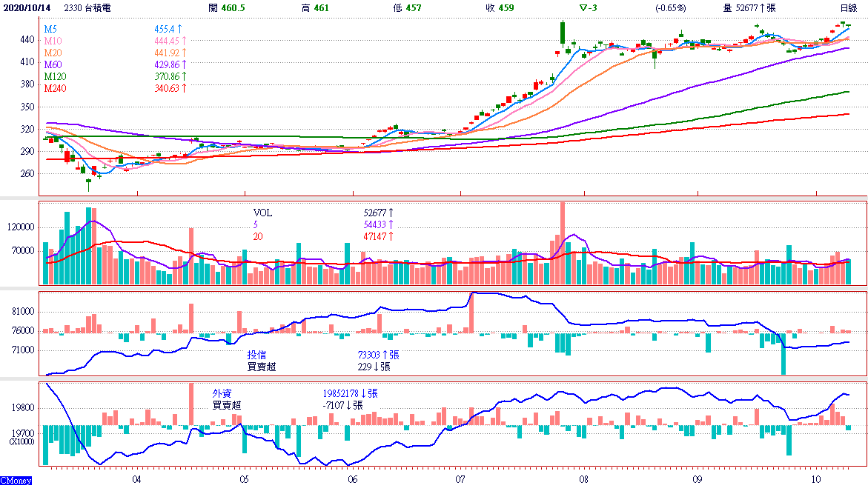Click the (-0.65%) percent change value

[x=670, y=7]
